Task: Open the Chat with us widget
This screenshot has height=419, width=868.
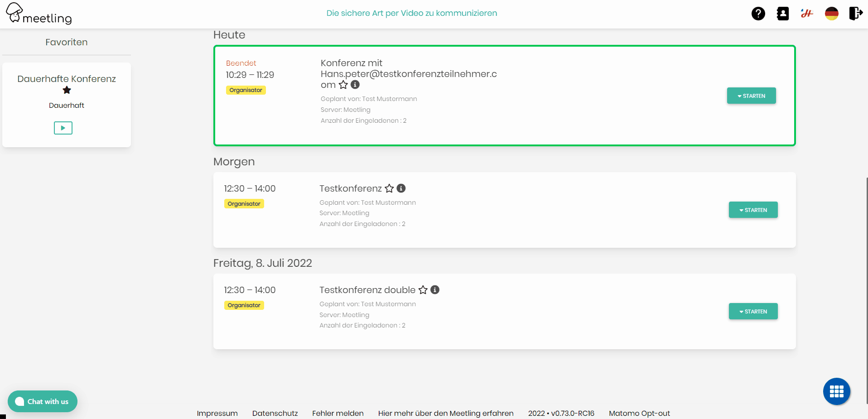Action: point(43,401)
